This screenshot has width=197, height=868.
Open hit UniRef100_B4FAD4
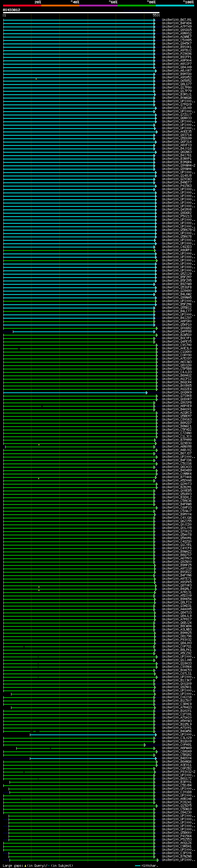tap(177, 23)
